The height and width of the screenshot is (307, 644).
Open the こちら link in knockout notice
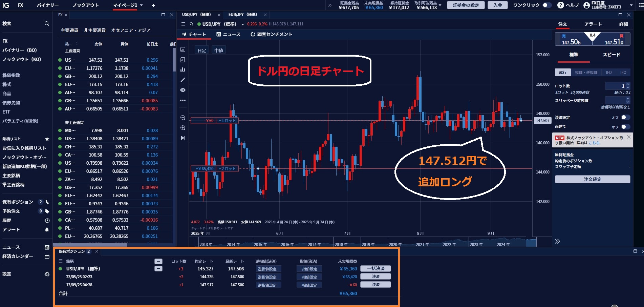click(594, 143)
